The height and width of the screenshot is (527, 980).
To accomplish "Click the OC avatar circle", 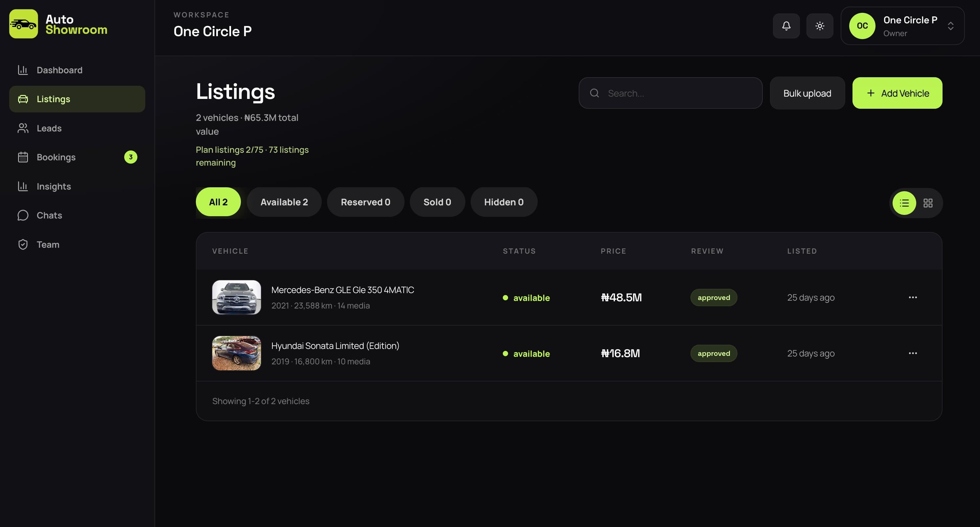I will pyautogui.click(x=862, y=26).
